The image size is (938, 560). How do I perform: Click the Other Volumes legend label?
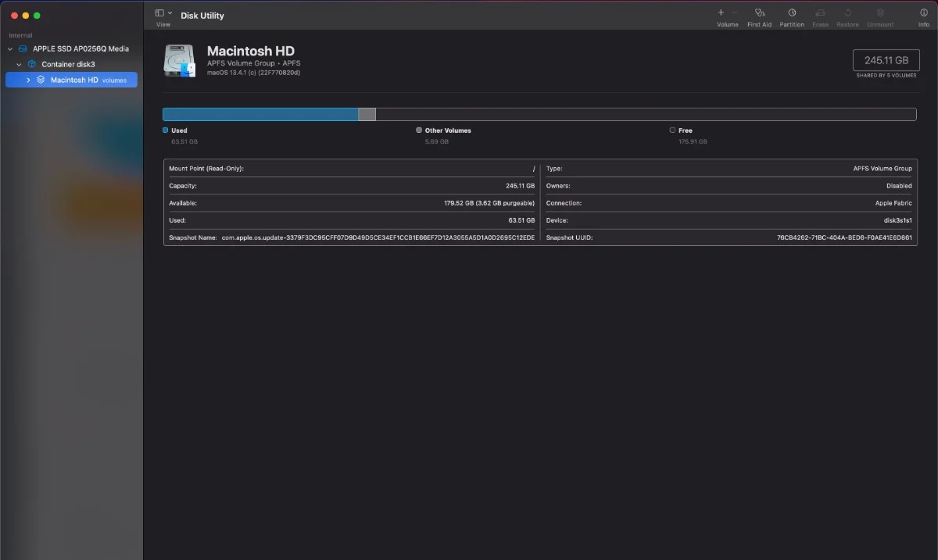pos(448,130)
